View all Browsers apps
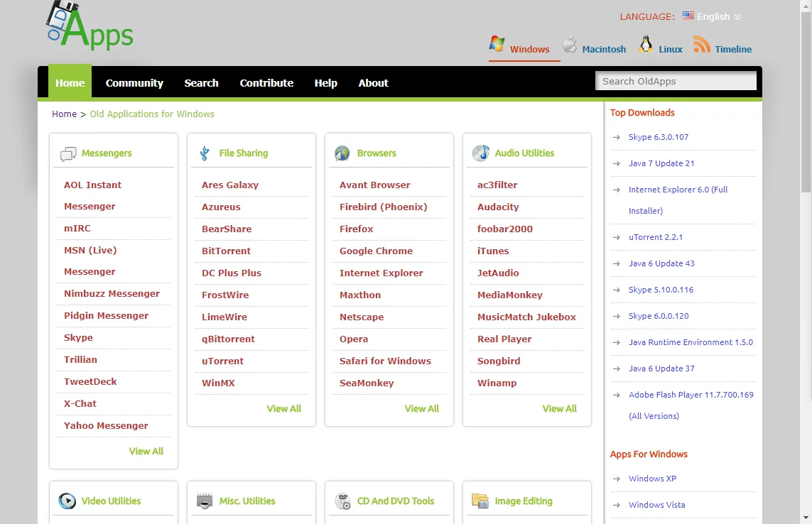 421,408
